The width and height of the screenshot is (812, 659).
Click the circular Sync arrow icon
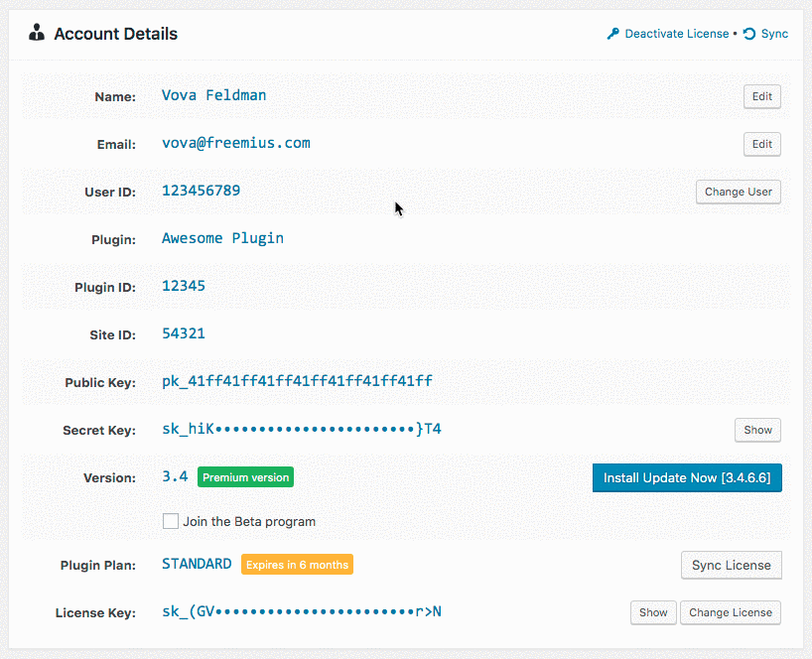[x=749, y=34]
